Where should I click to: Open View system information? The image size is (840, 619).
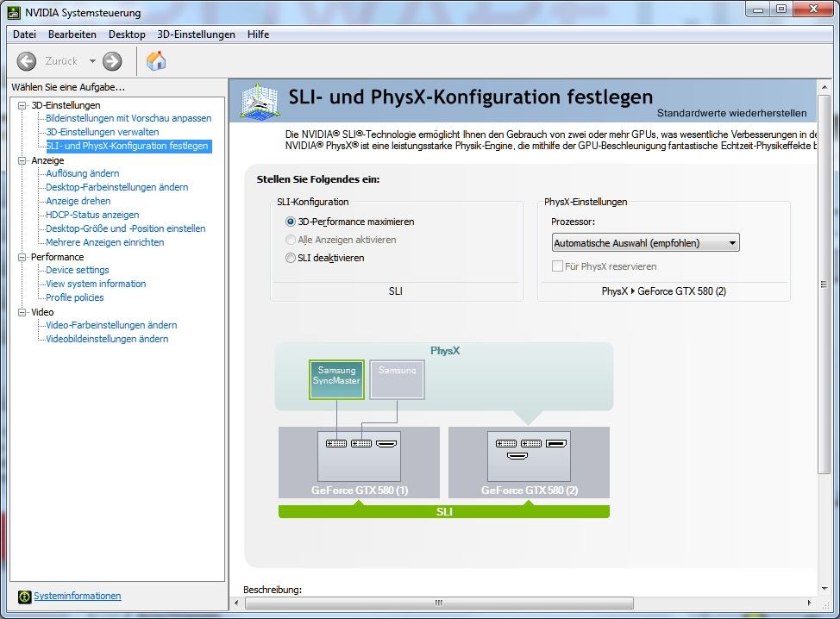pyautogui.click(x=96, y=284)
